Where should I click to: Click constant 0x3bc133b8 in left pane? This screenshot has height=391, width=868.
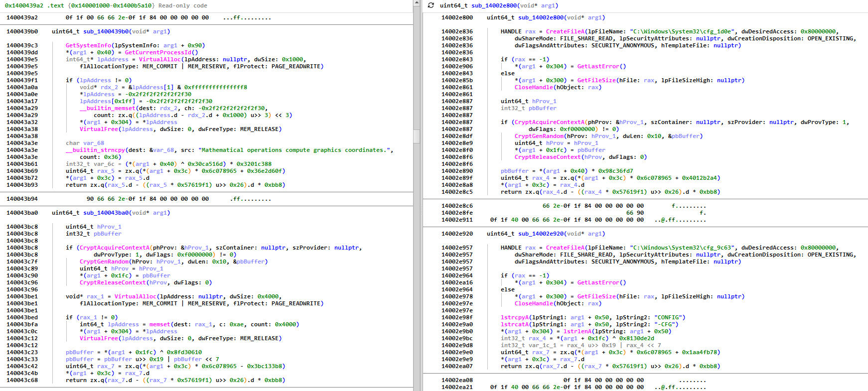[x=264, y=366]
